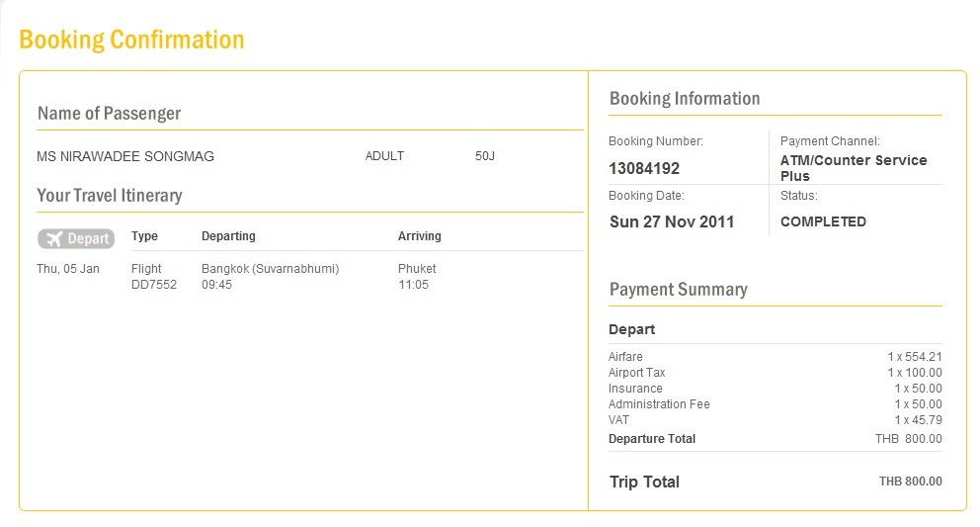Click the Administration Fee line item
The height and width of the screenshot is (527, 980).
[659, 404]
